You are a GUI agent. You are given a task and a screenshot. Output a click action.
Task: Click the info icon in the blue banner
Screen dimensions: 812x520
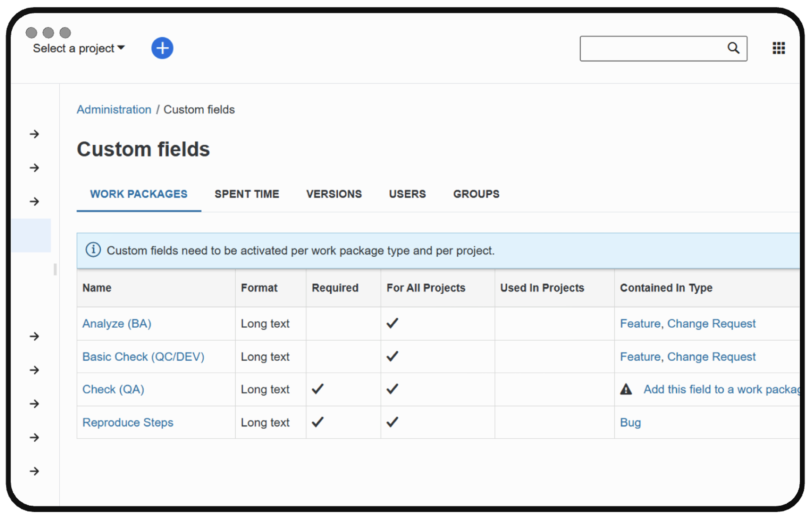93,250
